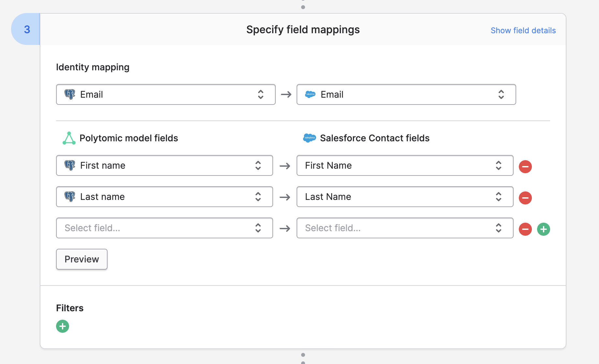Expand the Salesforce First Name dropdown
The height and width of the screenshot is (364, 599).
[405, 165]
